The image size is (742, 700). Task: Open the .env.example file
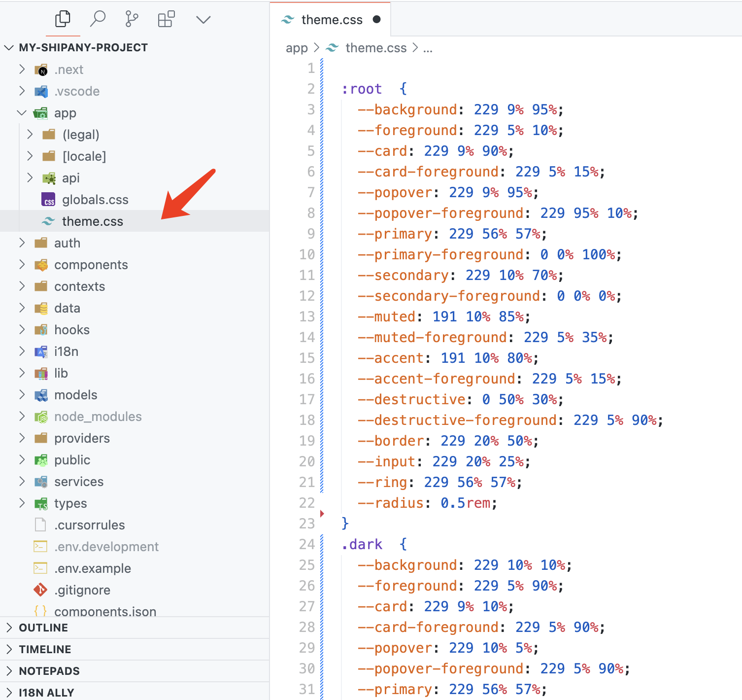(x=135, y=568)
